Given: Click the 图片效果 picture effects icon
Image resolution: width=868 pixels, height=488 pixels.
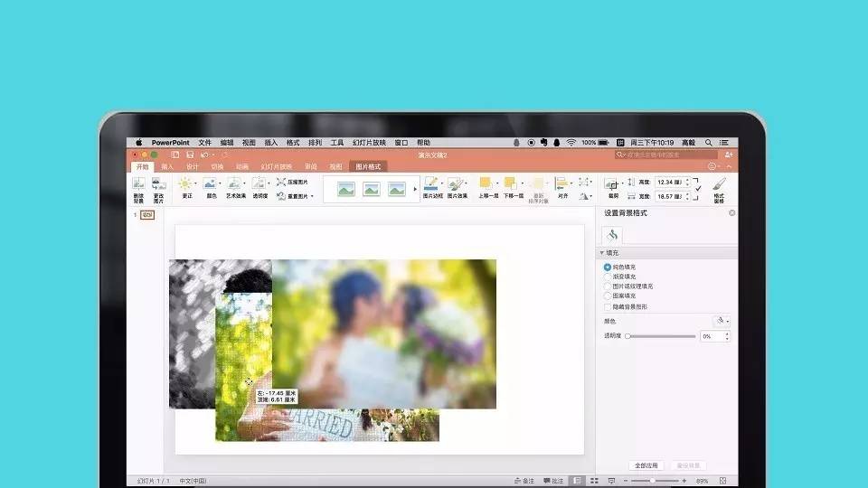Looking at the screenshot, I should pos(455,183).
